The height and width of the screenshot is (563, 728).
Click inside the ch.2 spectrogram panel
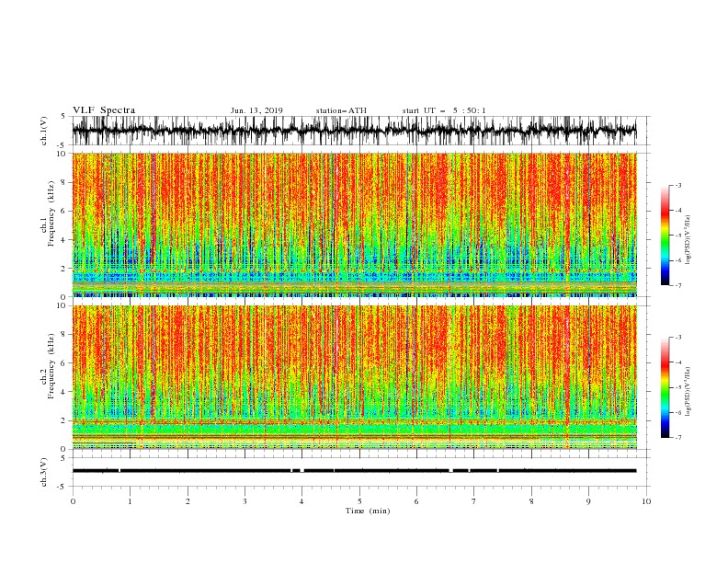[x=354, y=377]
